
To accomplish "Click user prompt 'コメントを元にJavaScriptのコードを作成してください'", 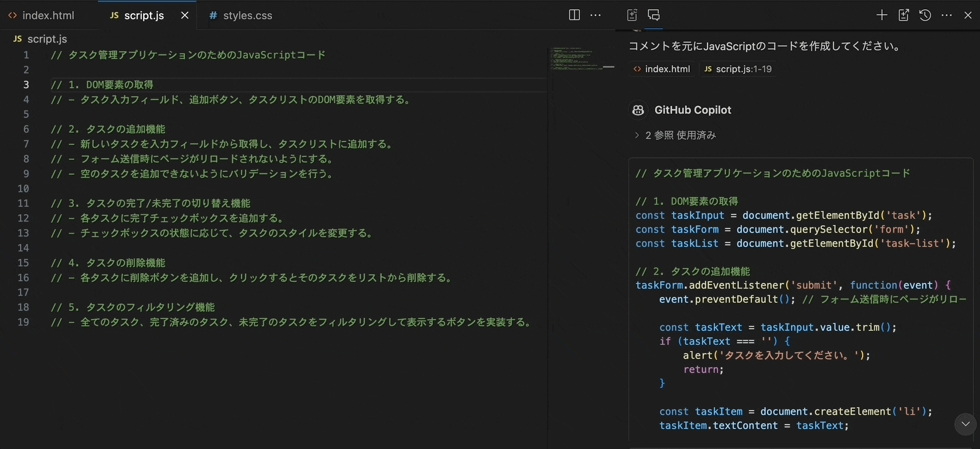I will tap(766, 46).
